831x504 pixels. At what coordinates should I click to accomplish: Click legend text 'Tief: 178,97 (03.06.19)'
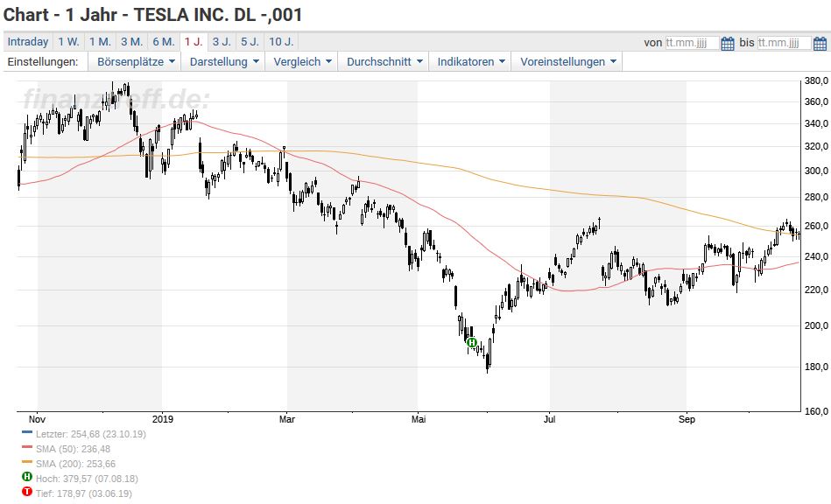tap(84, 493)
